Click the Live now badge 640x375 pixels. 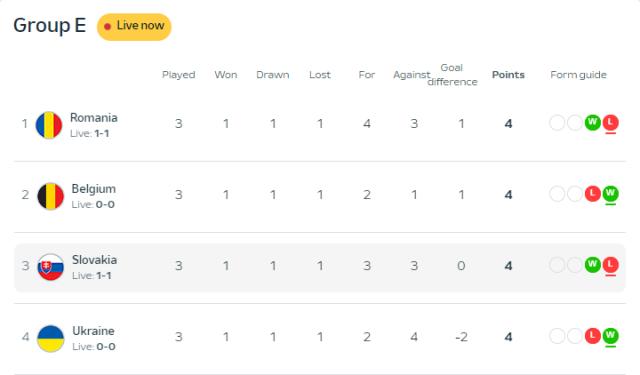(x=134, y=27)
